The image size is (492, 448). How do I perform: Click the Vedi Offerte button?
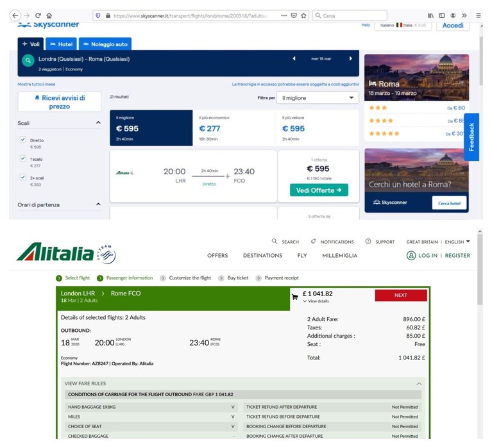click(319, 190)
